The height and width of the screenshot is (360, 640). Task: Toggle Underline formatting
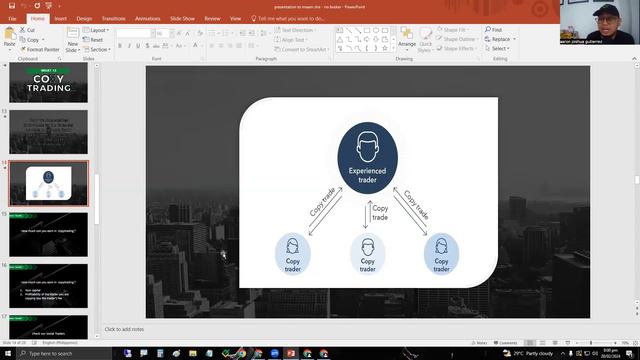point(138,46)
